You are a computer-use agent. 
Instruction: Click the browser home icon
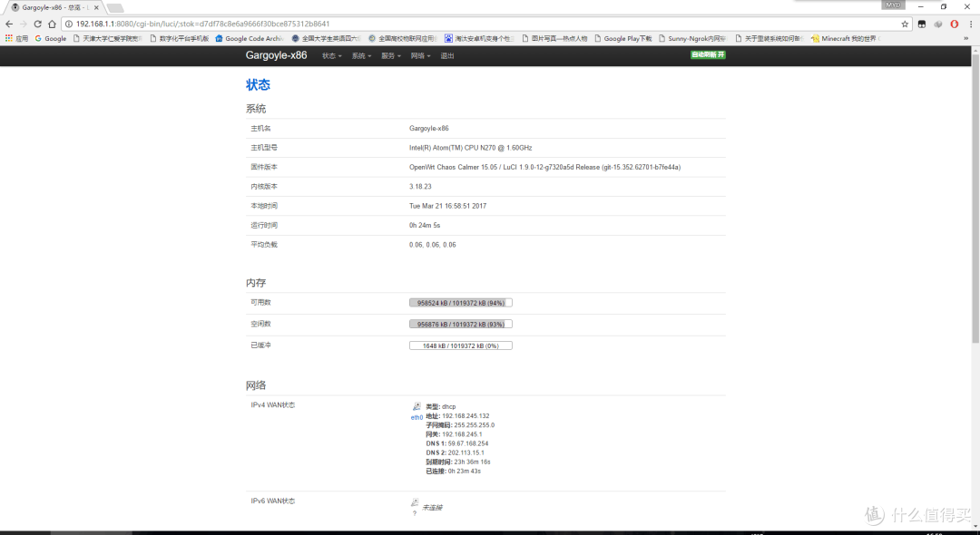53,24
